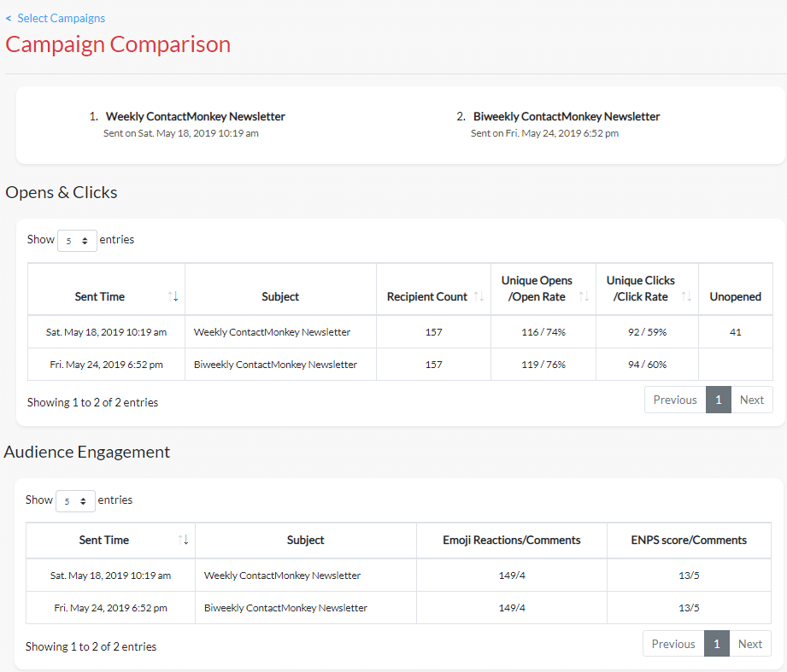This screenshot has height=672, width=787.
Task: Click Fri. May 24 sent time in Opens & Clicks
Action: pos(106,365)
